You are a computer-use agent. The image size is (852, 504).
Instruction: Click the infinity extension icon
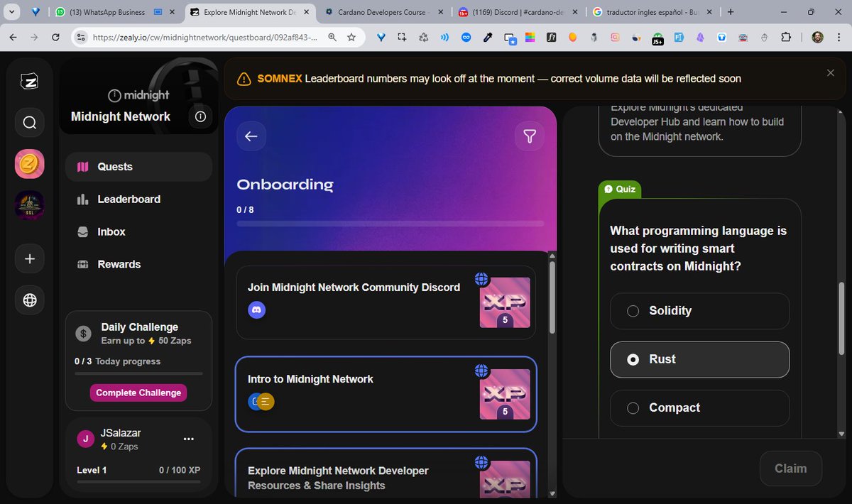point(466,38)
